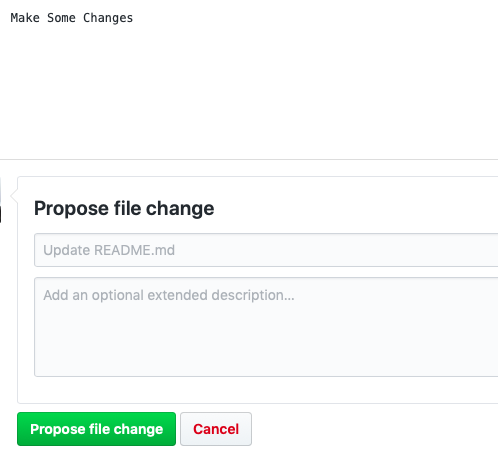
Task: Click the white commit panel background below the description
Action: point(258,390)
